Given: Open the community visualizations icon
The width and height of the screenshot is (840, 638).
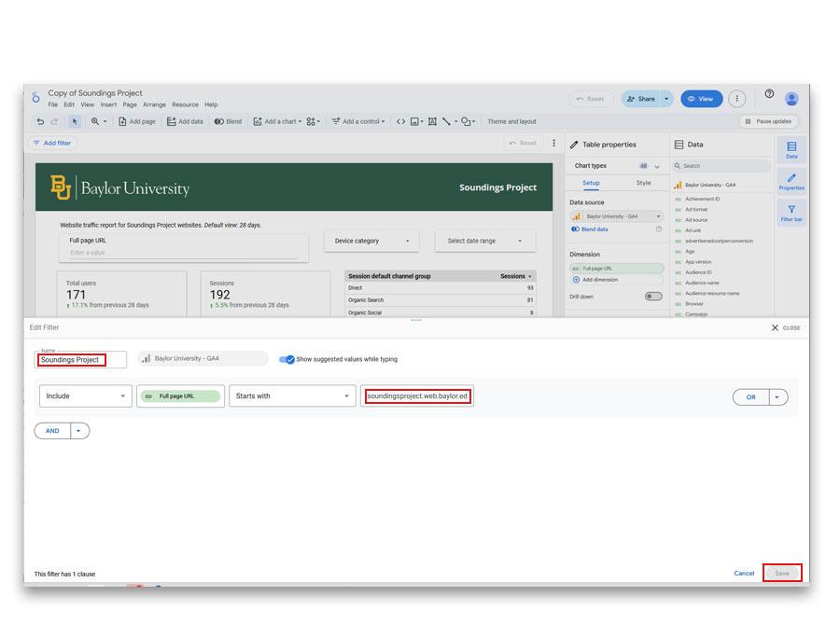Looking at the screenshot, I should coord(311,121).
